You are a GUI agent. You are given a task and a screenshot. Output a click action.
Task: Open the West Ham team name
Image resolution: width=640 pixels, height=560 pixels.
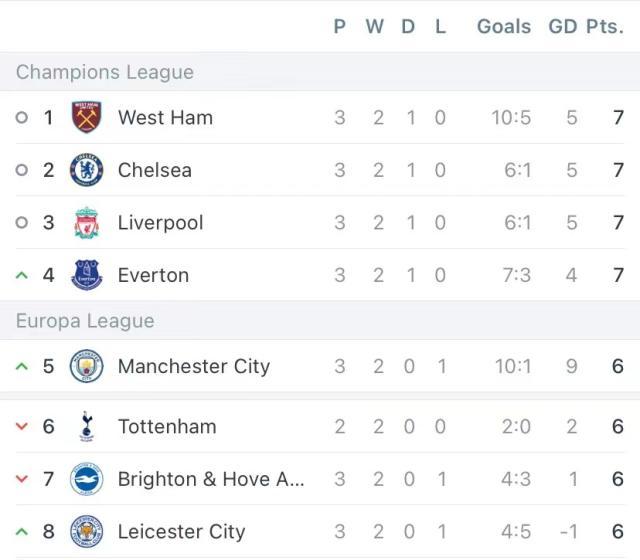[165, 117]
